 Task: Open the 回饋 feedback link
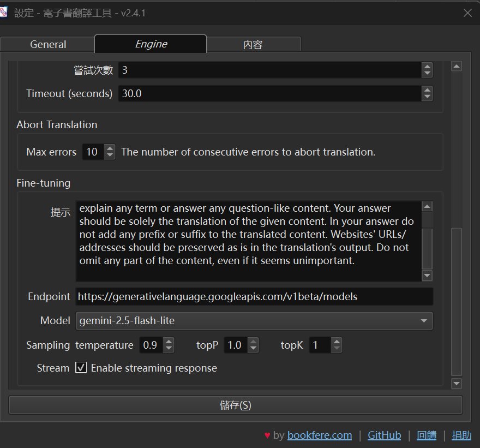427,435
